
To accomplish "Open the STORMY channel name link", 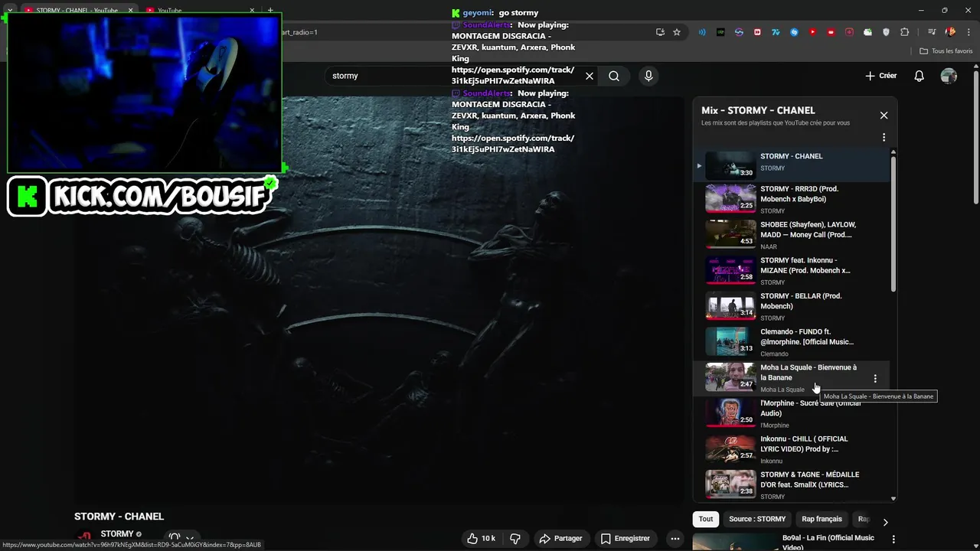I will tap(117, 534).
